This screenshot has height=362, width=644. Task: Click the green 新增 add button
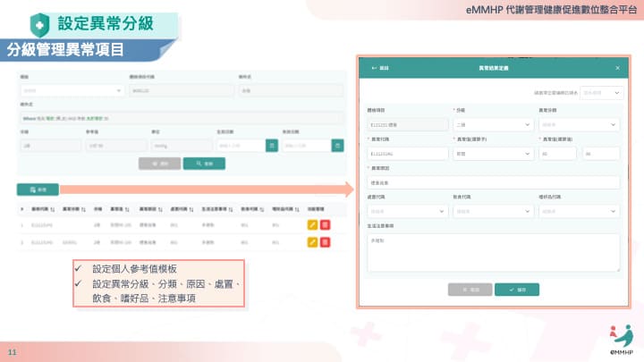pos(38,189)
